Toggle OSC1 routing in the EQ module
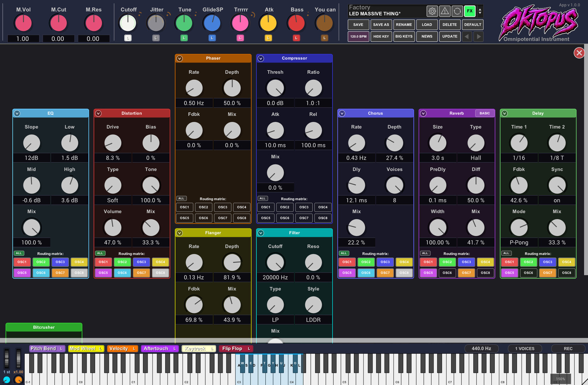Image resolution: width=588 pixels, height=385 pixels. click(22, 262)
